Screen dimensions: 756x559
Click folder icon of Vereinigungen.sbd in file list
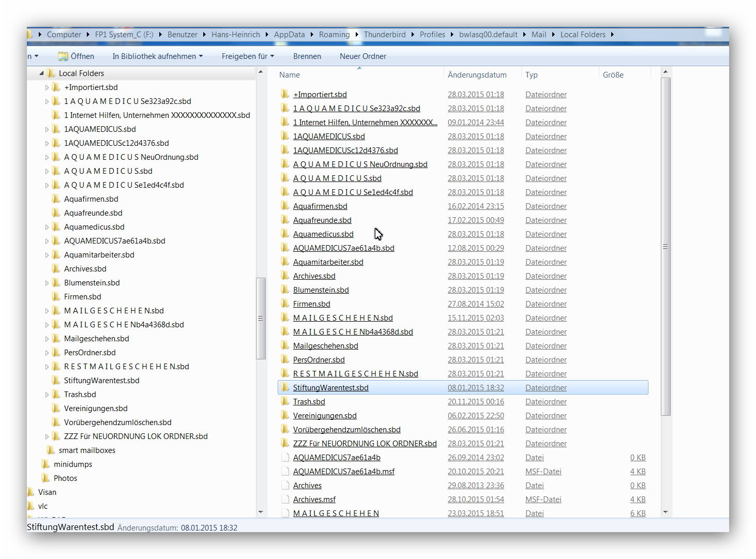pyautogui.click(x=285, y=415)
